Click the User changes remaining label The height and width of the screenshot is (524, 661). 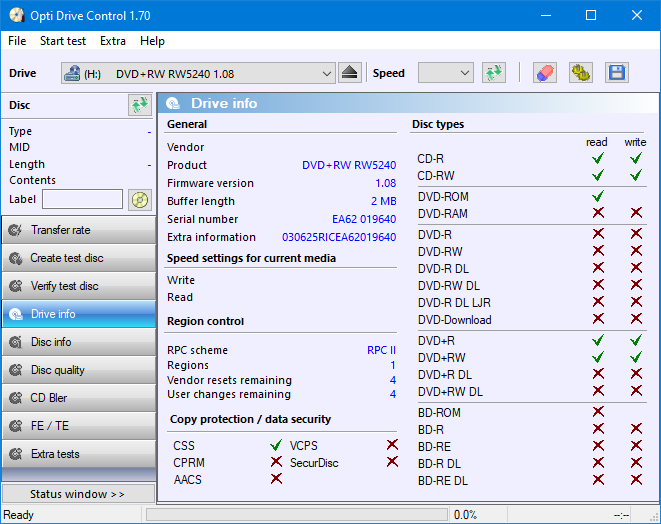[x=229, y=394]
